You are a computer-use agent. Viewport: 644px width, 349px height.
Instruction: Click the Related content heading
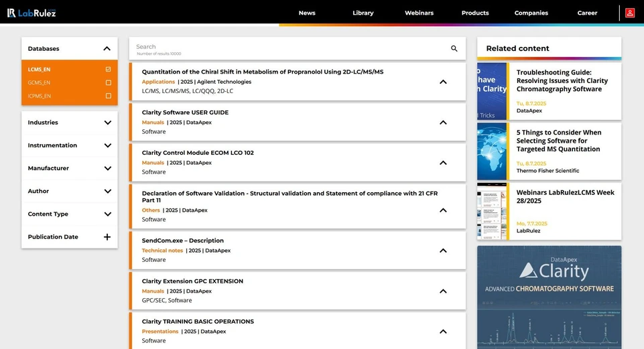click(517, 48)
